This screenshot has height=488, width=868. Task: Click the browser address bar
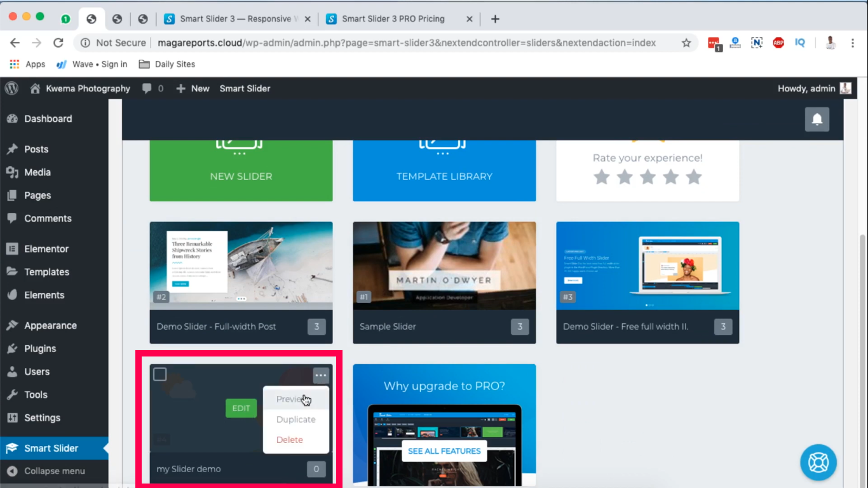click(407, 43)
